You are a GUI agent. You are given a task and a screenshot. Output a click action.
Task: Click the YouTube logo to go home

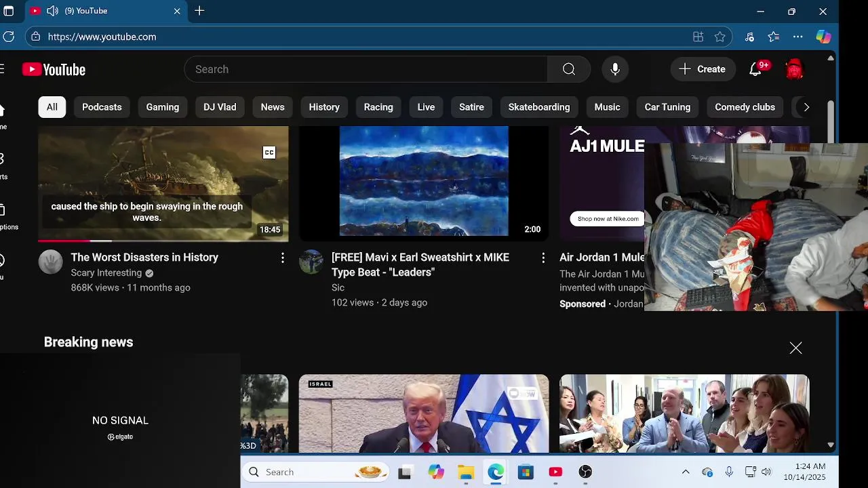click(54, 69)
